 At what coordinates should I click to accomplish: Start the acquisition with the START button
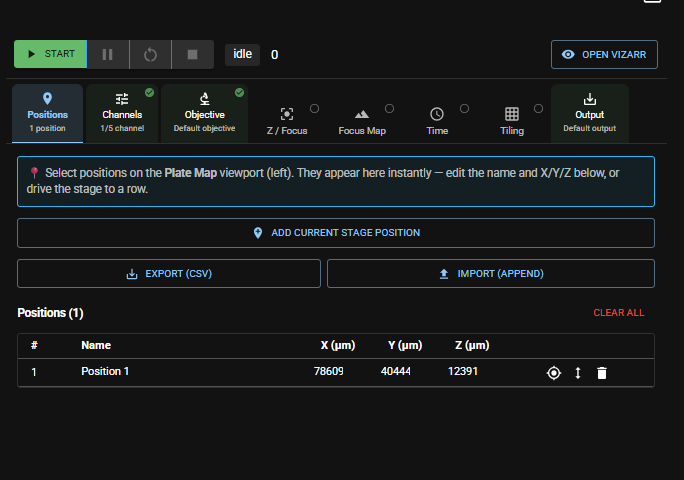(x=51, y=54)
